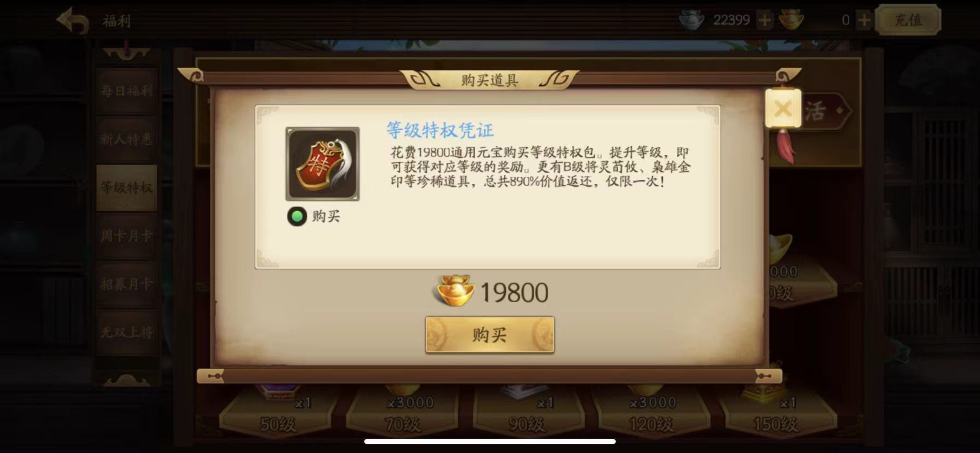This screenshot has width=980, height=453.
Task: Click the 等级特权凭证 badge item icon
Action: (x=323, y=164)
